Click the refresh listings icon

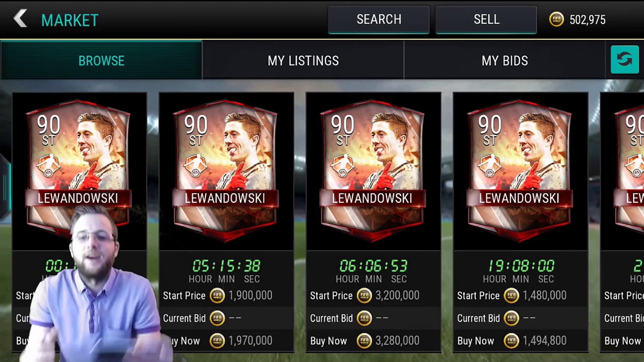click(625, 60)
